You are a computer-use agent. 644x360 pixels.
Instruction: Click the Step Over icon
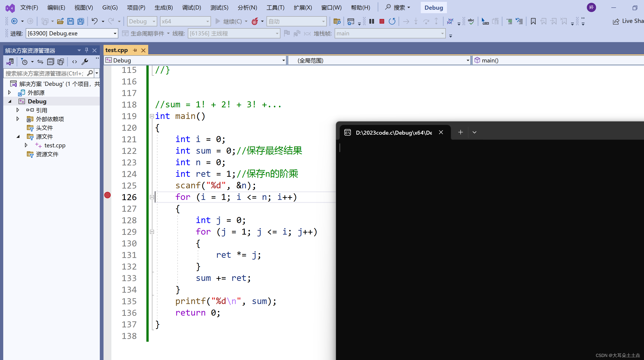point(426,22)
